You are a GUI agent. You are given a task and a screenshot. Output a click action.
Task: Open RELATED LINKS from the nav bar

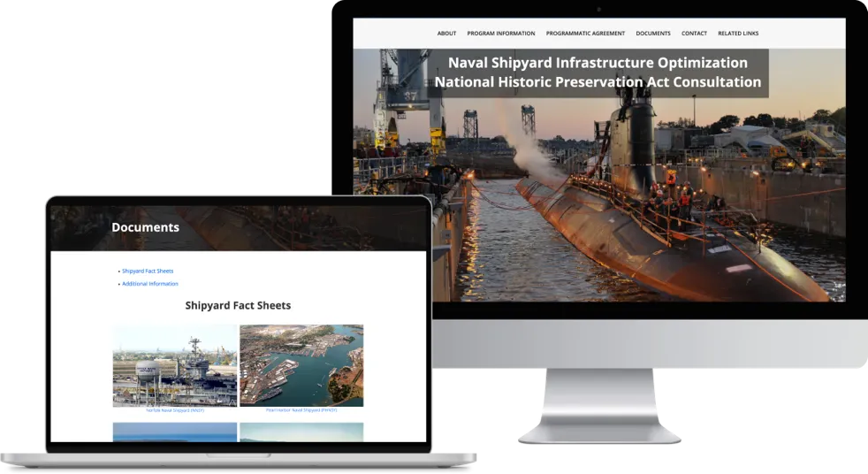(737, 34)
